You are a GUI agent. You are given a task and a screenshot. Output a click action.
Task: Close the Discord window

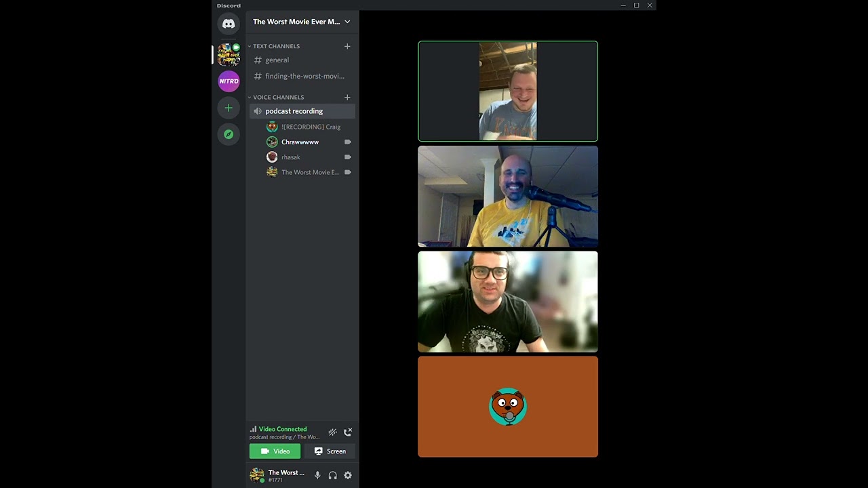(x=650, y=5)
